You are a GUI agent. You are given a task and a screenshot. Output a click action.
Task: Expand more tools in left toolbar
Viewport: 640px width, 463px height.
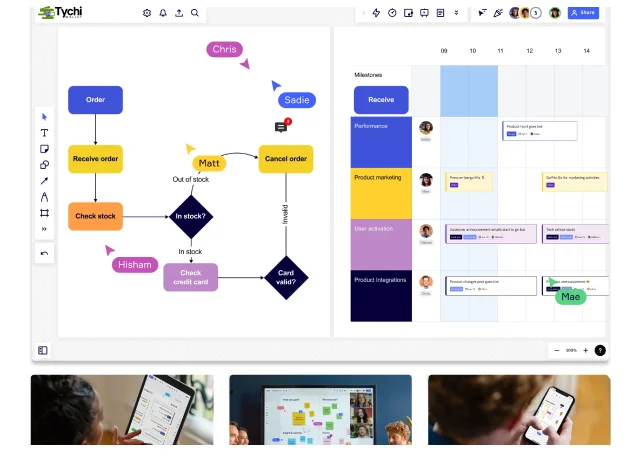[44, 229]
